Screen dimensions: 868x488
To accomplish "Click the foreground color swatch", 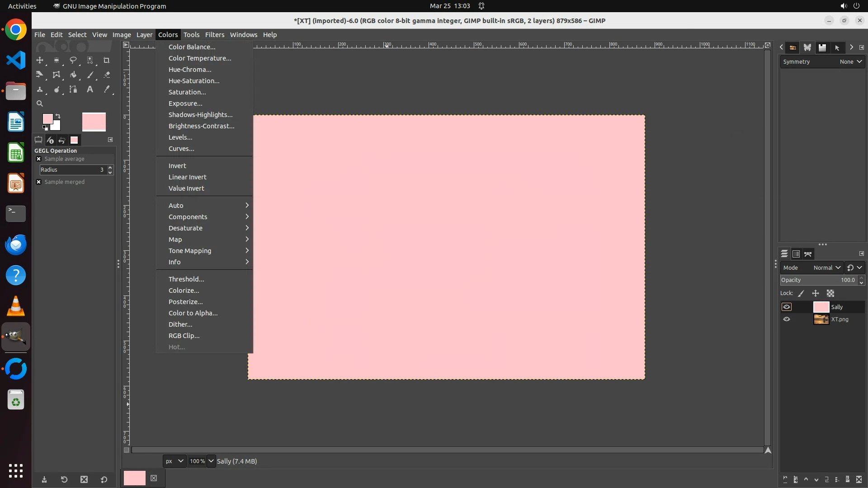I will tap(47, 119).
